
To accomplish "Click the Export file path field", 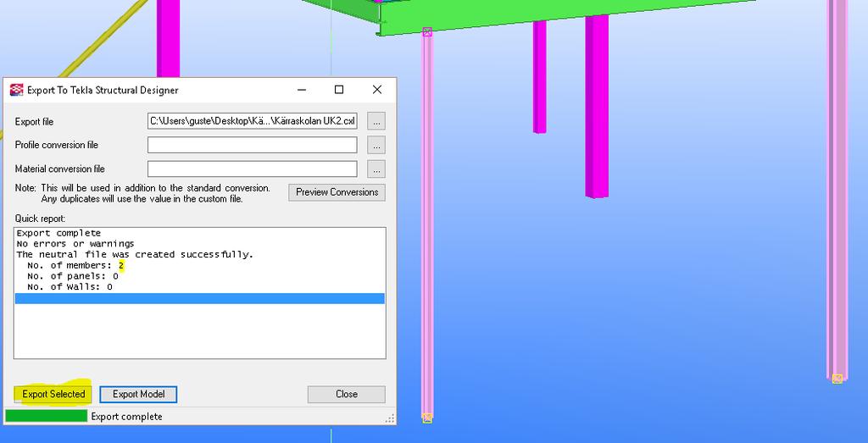I will point(253,120).
